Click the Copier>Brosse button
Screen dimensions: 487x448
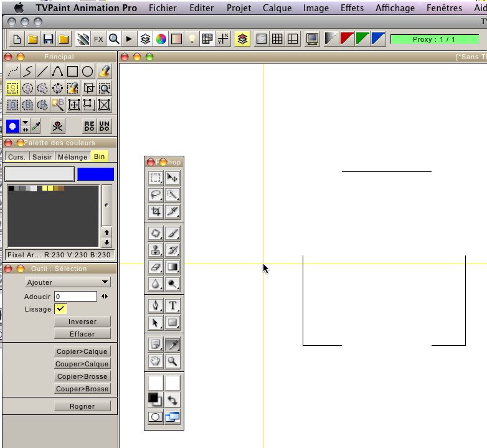pos(82,376)
